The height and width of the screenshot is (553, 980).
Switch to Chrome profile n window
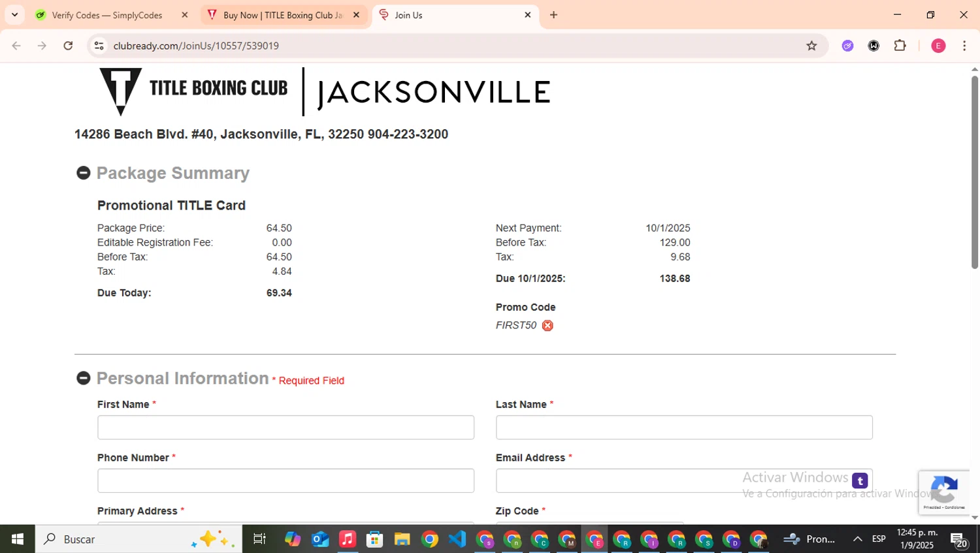(512, 539)
